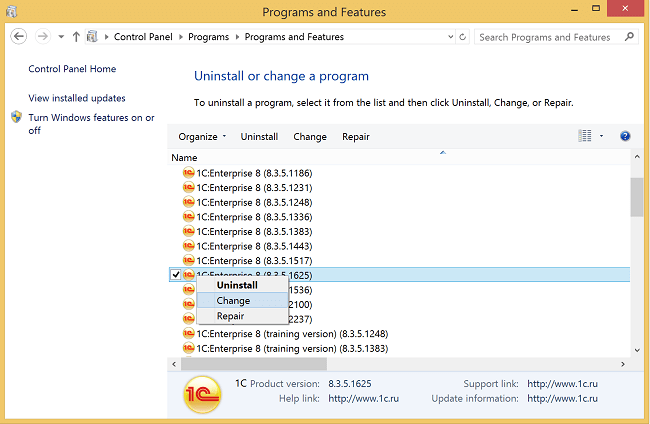Open Turn Windows features on or off
This screenshot has width=650, height=424.
[91, 124]
